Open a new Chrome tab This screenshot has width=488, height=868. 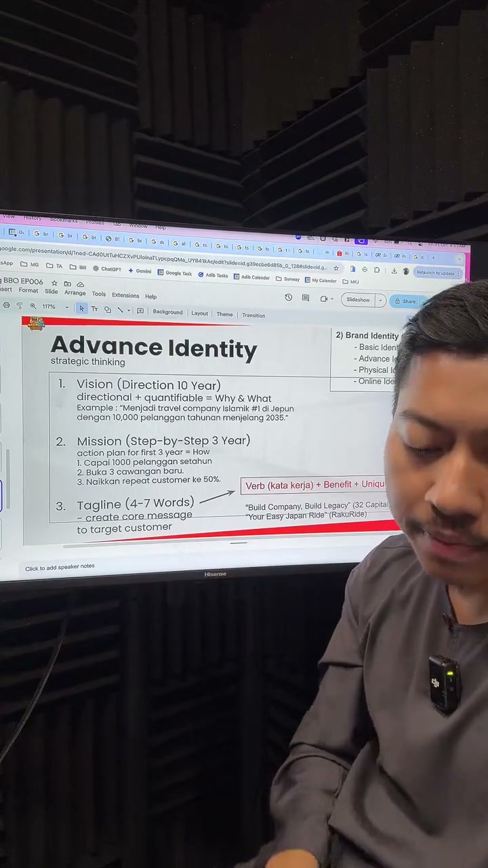pos(433,258)
